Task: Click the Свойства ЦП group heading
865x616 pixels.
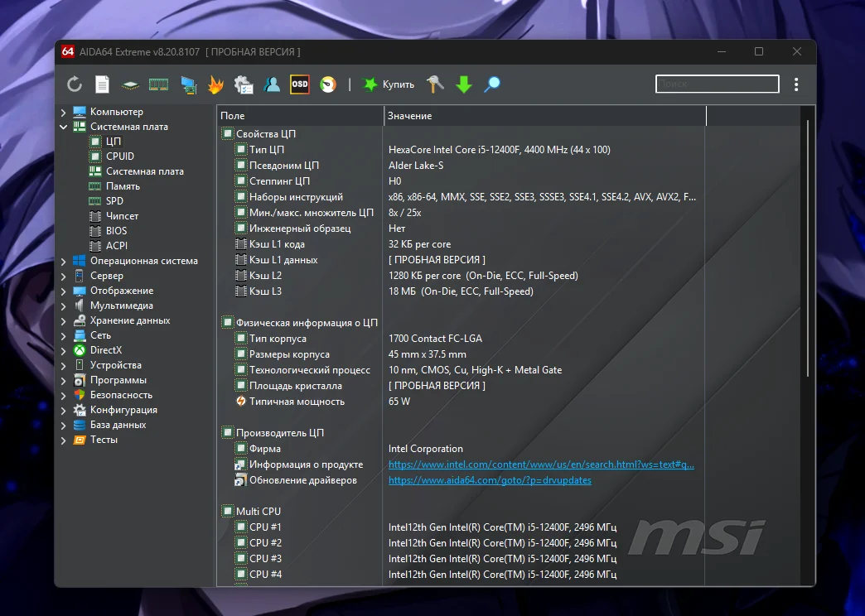Action: click(x=266, y=134)
